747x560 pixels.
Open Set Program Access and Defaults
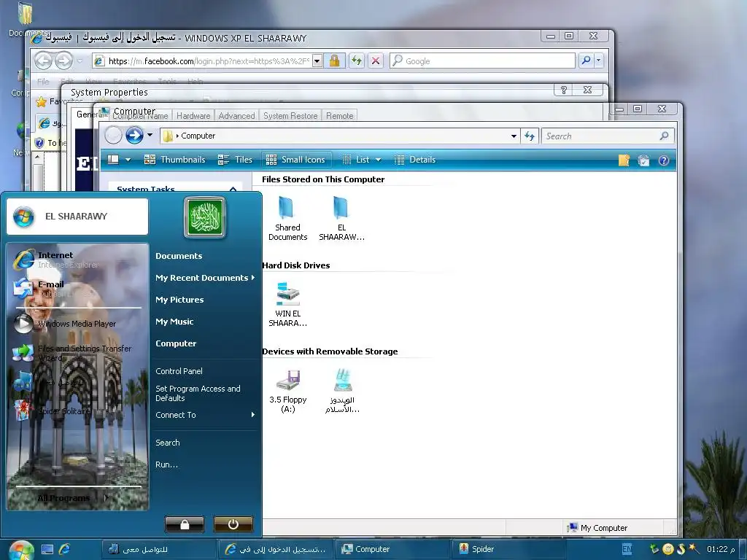(x=198, y=393)
